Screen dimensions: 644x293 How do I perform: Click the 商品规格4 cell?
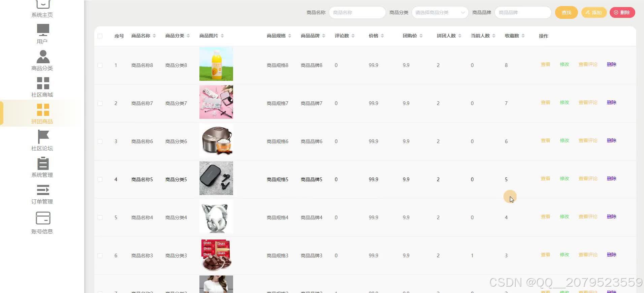point(278,218)
